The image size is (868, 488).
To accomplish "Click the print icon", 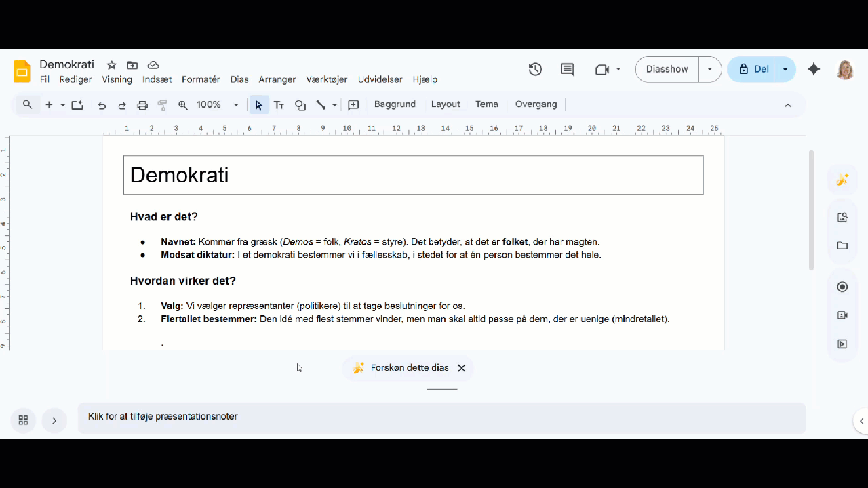I will click(142, 105).
